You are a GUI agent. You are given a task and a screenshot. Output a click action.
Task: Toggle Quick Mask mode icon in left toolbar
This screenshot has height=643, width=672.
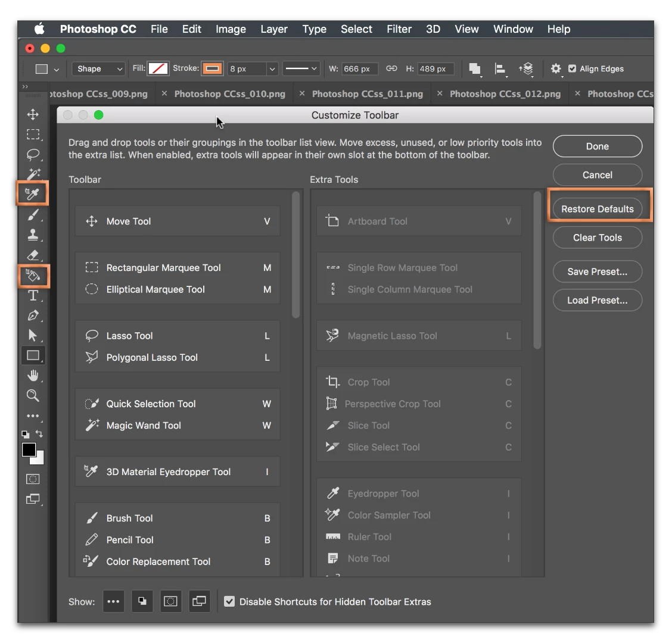tap(33, 479)
